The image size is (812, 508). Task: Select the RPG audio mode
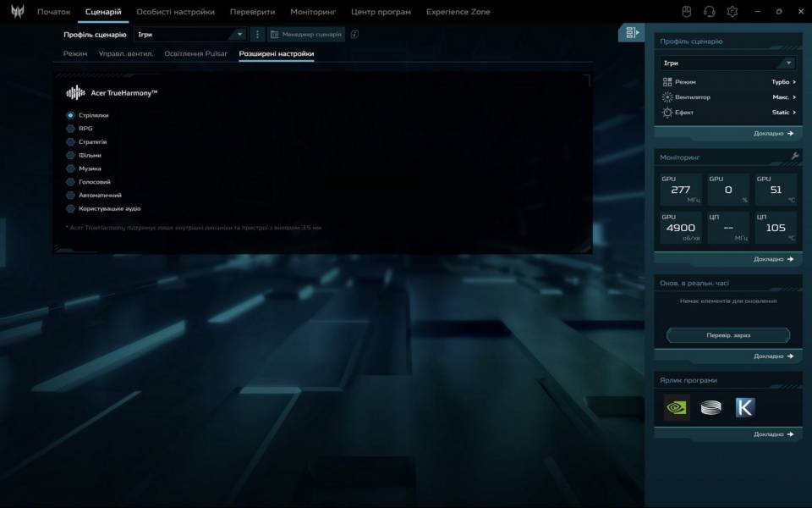tap(71, 129)
